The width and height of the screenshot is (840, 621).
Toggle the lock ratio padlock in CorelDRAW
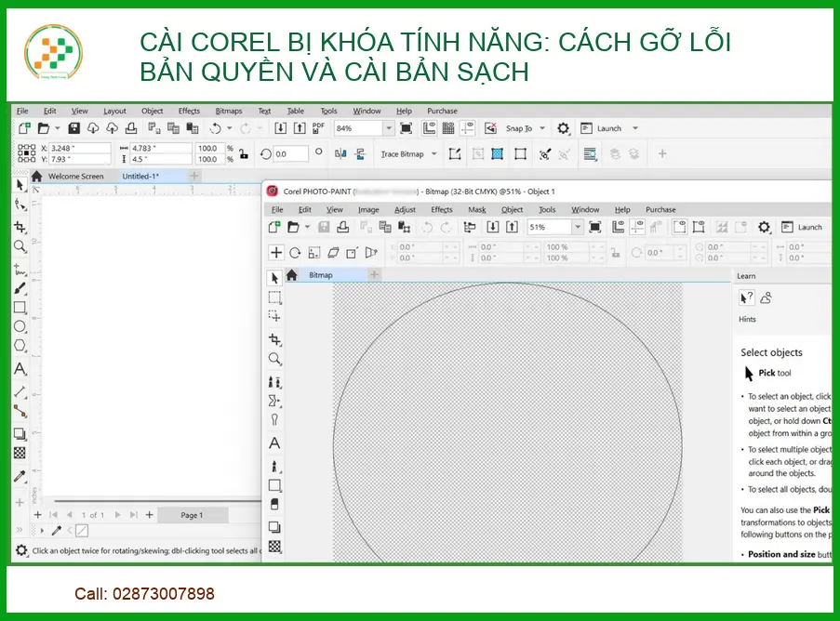coord(243,154)
